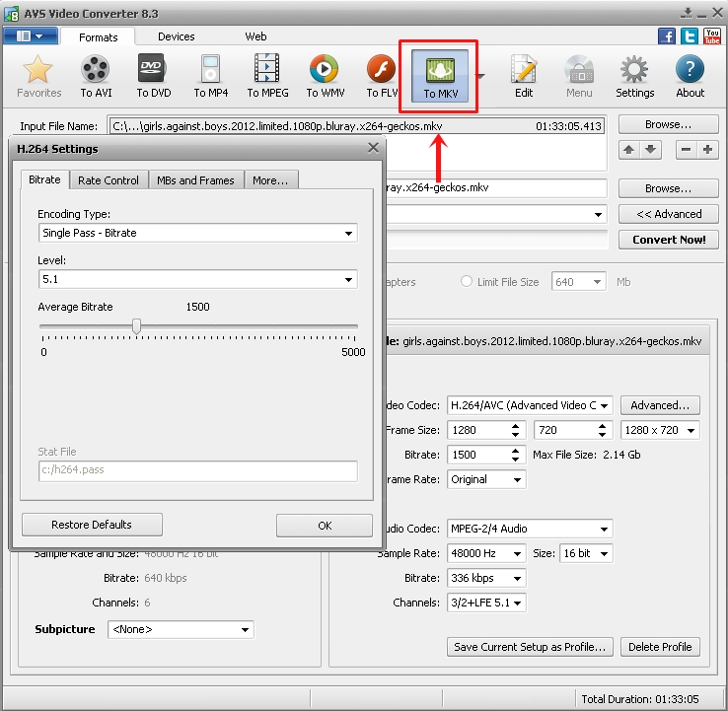
Task: Confirm H.264 Settings with OK
Action: coord(325,526)
